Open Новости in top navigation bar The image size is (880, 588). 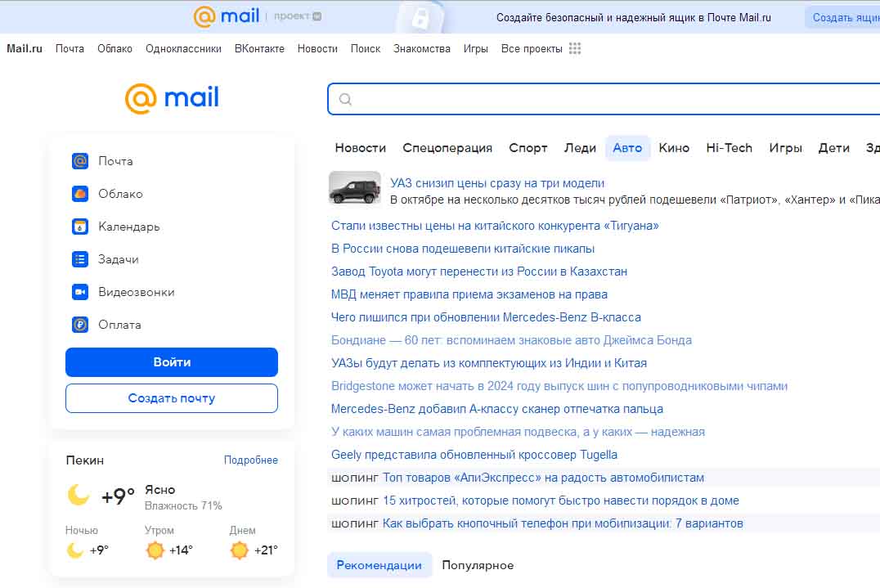coord(317,49)
